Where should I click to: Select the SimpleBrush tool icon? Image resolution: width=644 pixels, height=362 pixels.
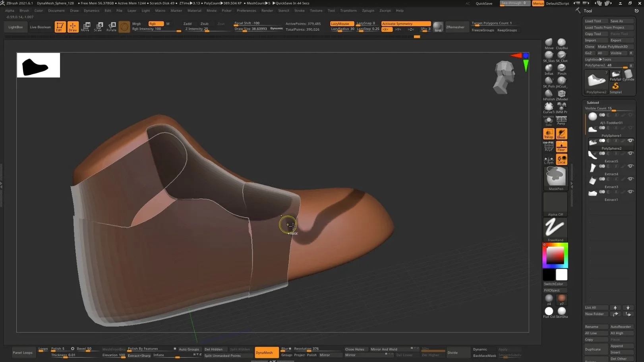point(616,88)
